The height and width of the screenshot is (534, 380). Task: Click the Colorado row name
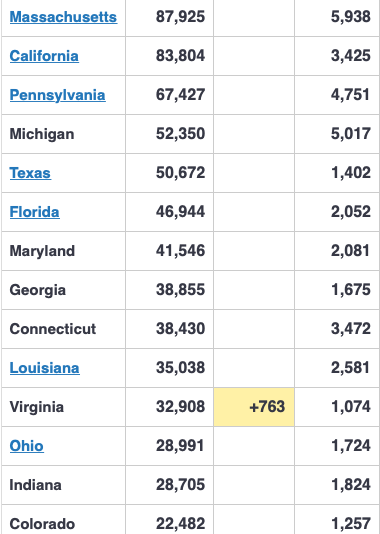pyautogui.click(x=42, y=524)
